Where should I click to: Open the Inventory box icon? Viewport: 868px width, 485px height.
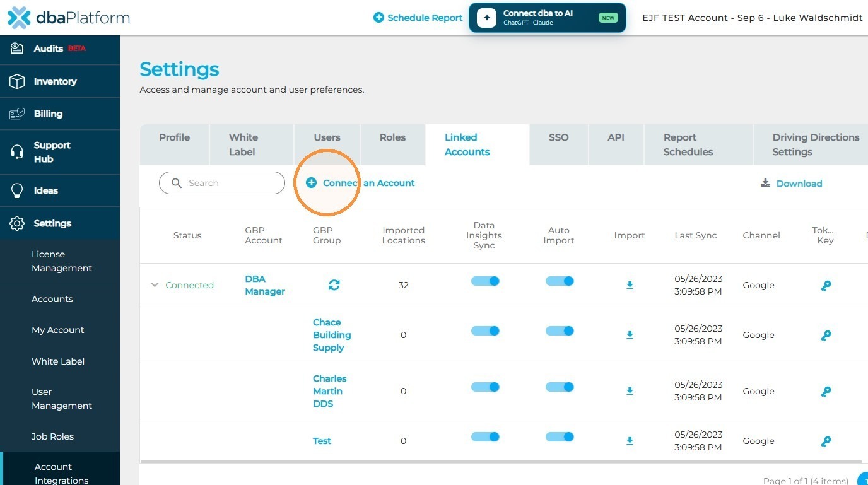tap(17, 81)
